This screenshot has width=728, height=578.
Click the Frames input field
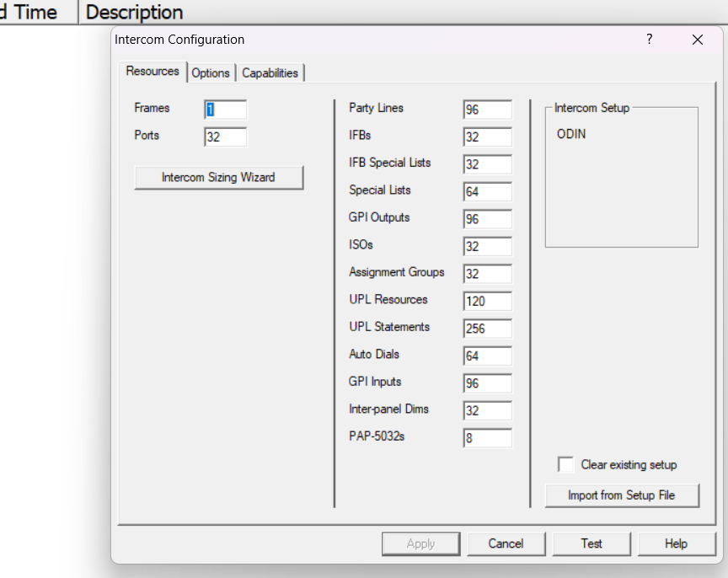coord(225,110)
